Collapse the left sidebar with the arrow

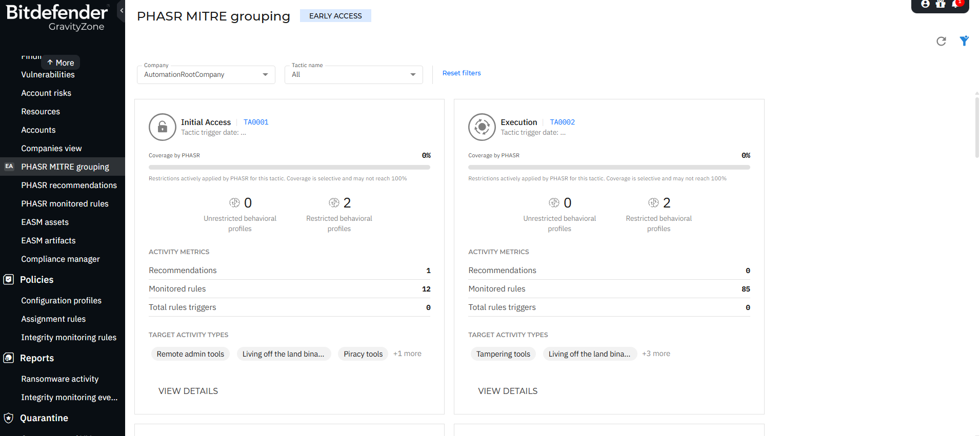(122, 10)
